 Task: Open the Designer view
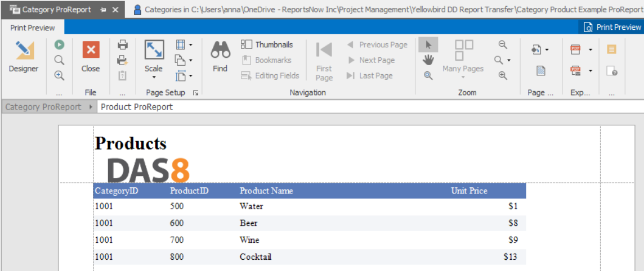[x=24, y=57]
